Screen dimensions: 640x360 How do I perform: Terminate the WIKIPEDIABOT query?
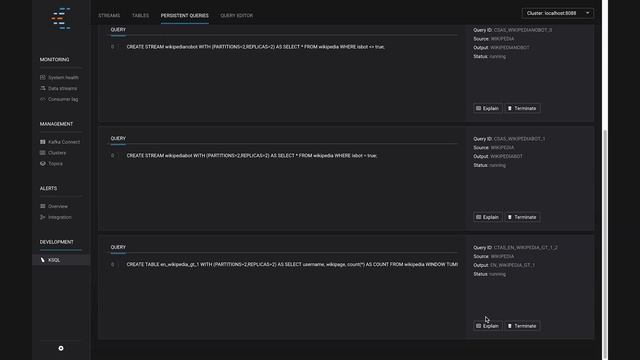(522, 217)
